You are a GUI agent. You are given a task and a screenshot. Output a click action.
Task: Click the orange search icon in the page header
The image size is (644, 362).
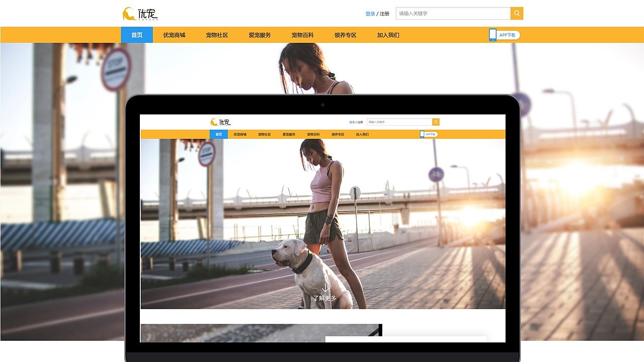pos(517,14)
